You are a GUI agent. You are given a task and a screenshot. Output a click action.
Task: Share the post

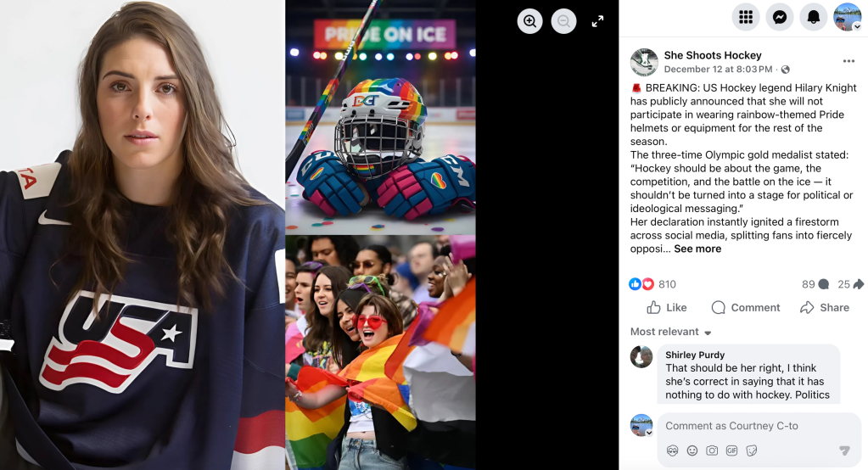(x=824, y=308)
